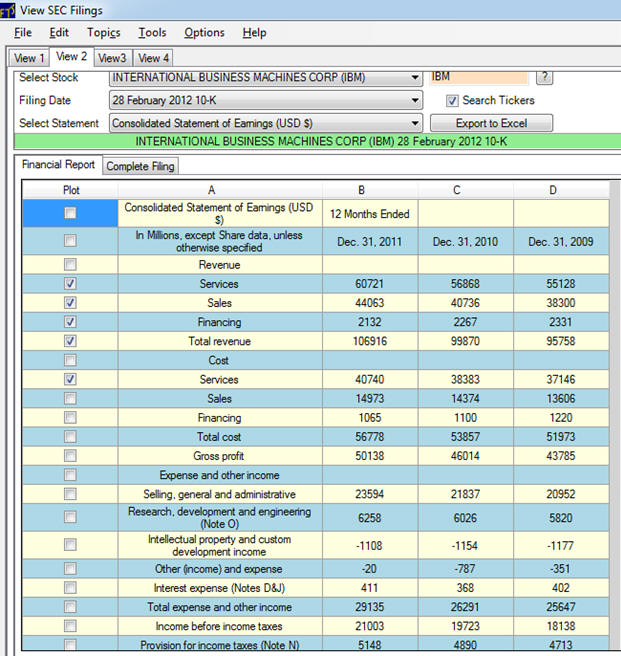Image resolution: width=621 pixels, height=656 pixels.
Task: Select the Dec. 31, 2009 header cell
Action: [x=561, y=241]
